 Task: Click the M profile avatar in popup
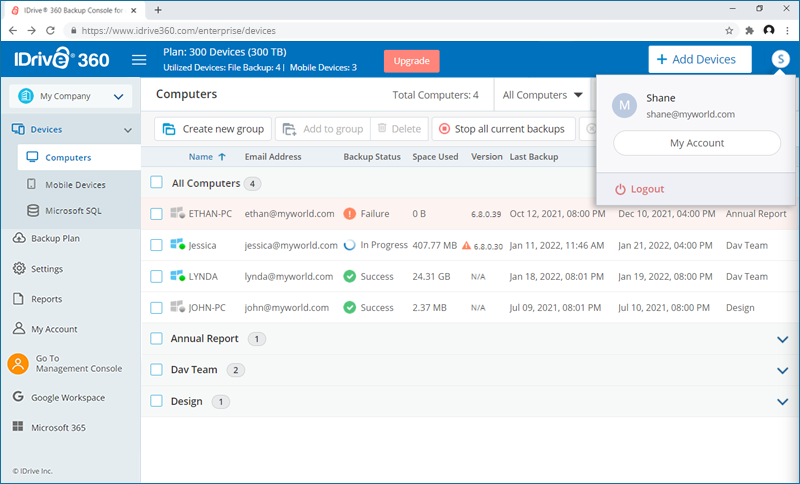(x=624, y=106)
